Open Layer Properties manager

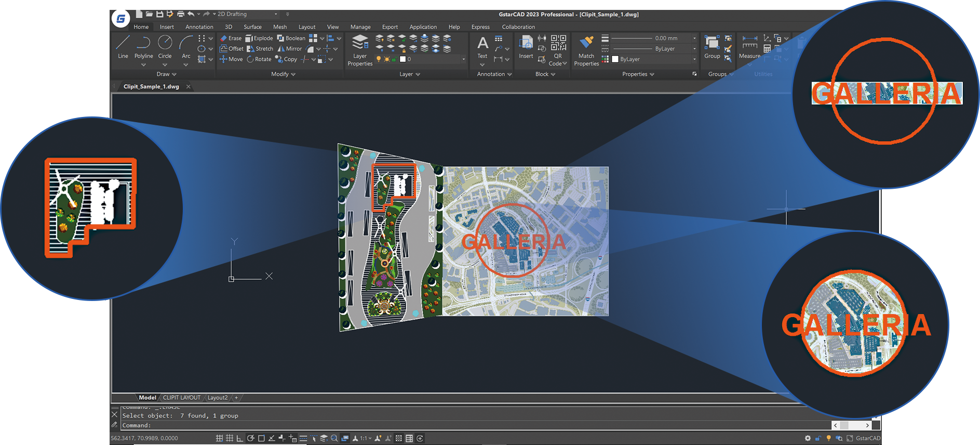(360, 50)
